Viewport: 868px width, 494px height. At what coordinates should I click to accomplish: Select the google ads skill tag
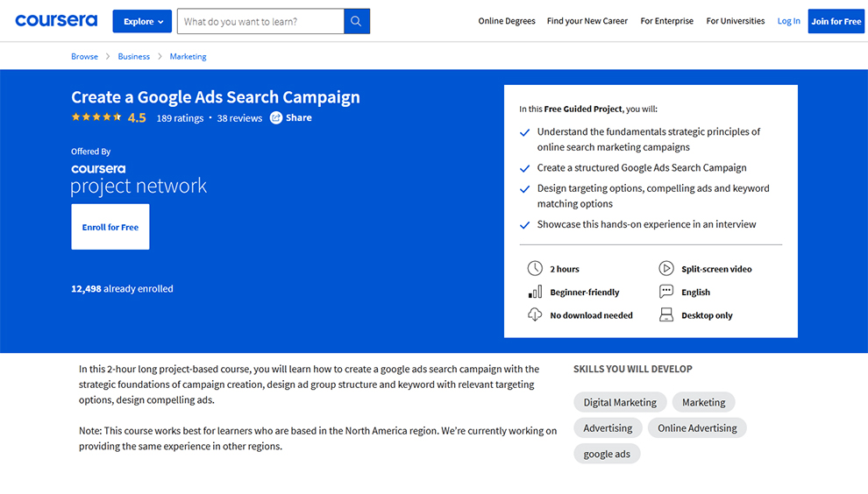click(607, 454)
